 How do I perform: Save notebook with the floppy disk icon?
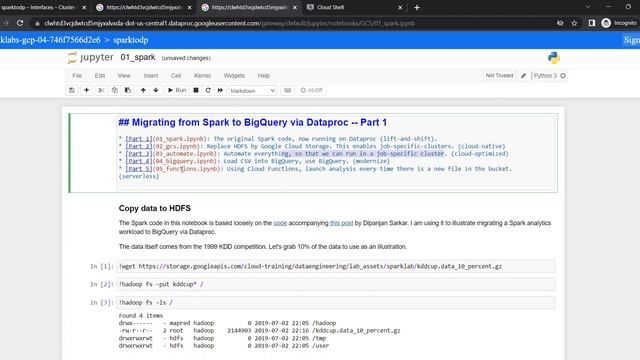[72, 90]
